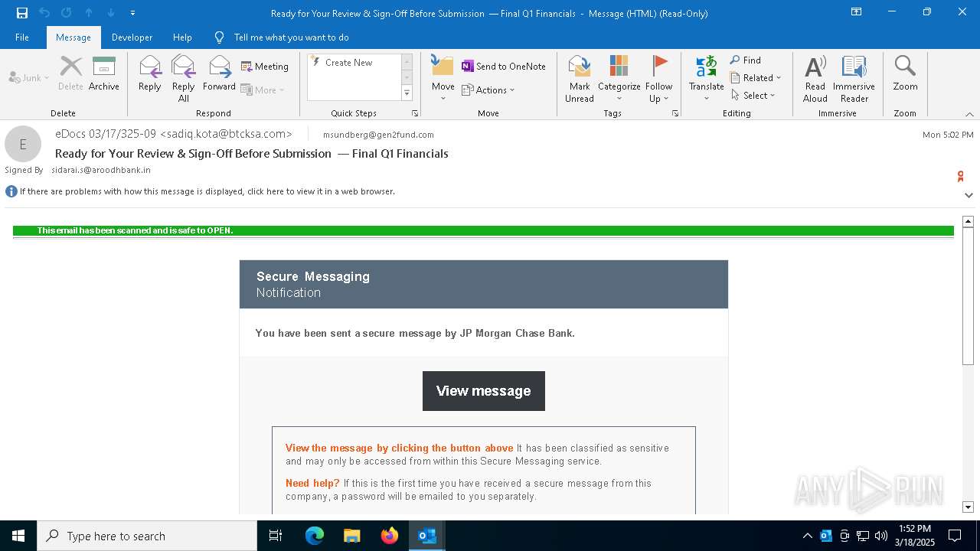Open the Windows notification center

click(955, 536)
